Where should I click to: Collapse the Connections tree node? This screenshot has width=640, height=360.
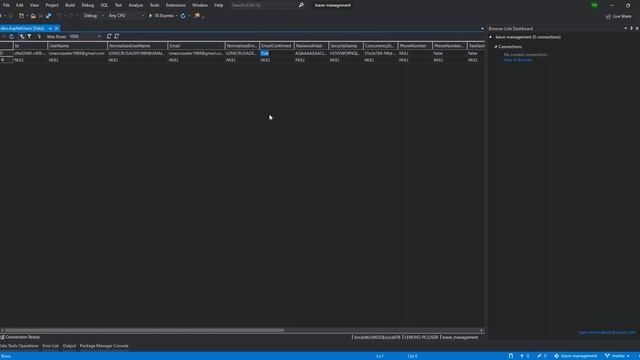tap(496, 47)
